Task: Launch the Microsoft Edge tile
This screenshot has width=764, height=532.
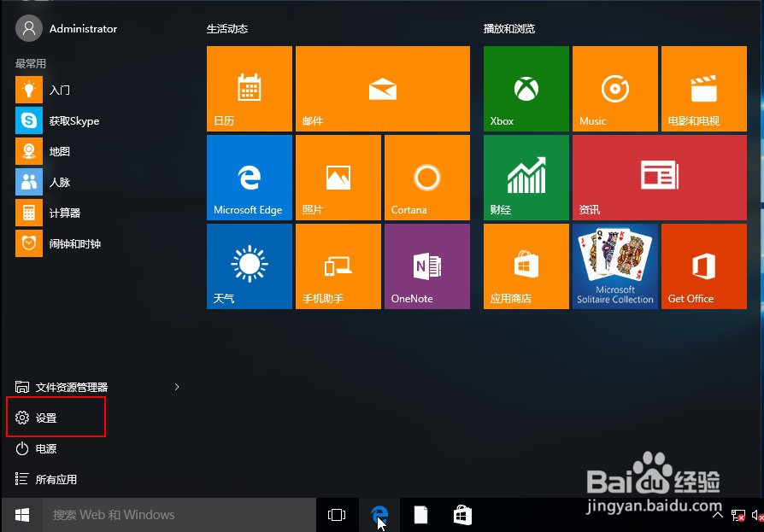Action: [x=250, y=178]
